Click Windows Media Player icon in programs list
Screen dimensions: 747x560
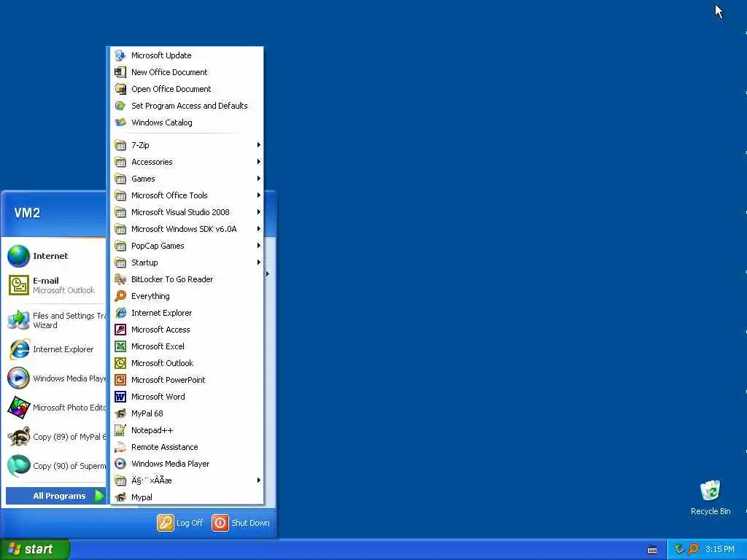120,463
